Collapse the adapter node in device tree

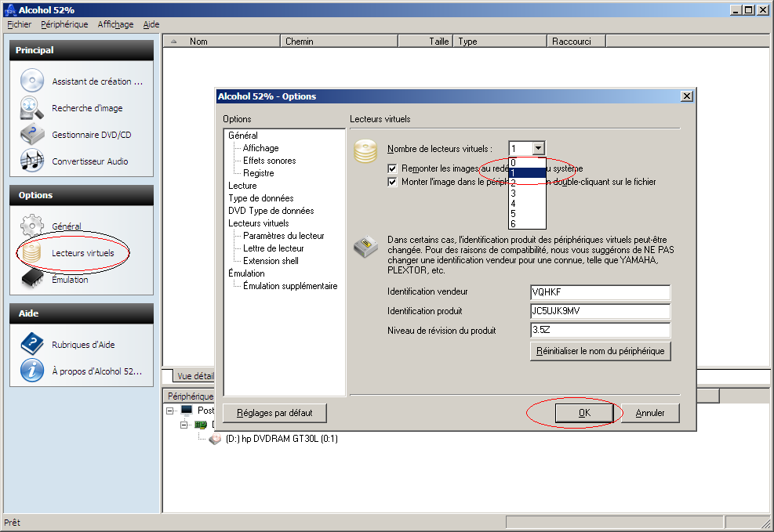[184, 425]
